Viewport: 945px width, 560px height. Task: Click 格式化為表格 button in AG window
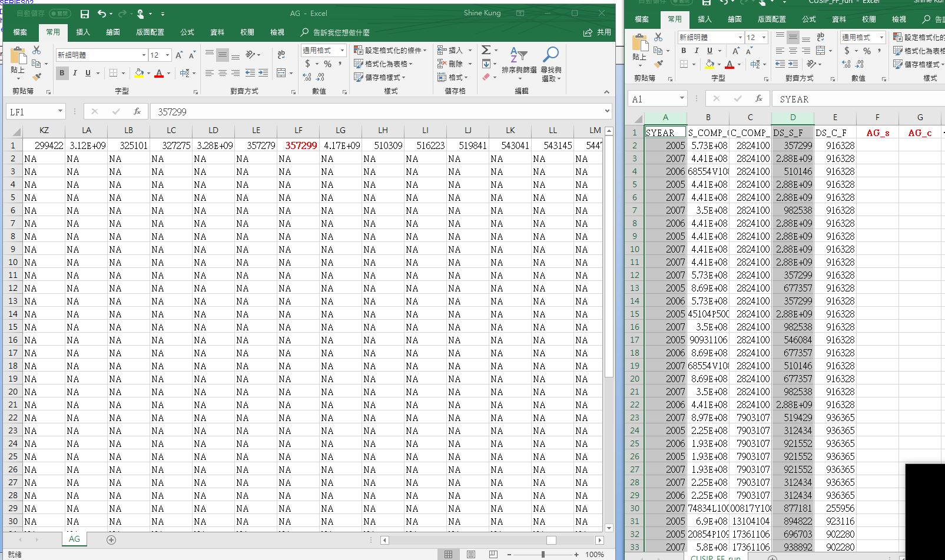click(383, 64)
